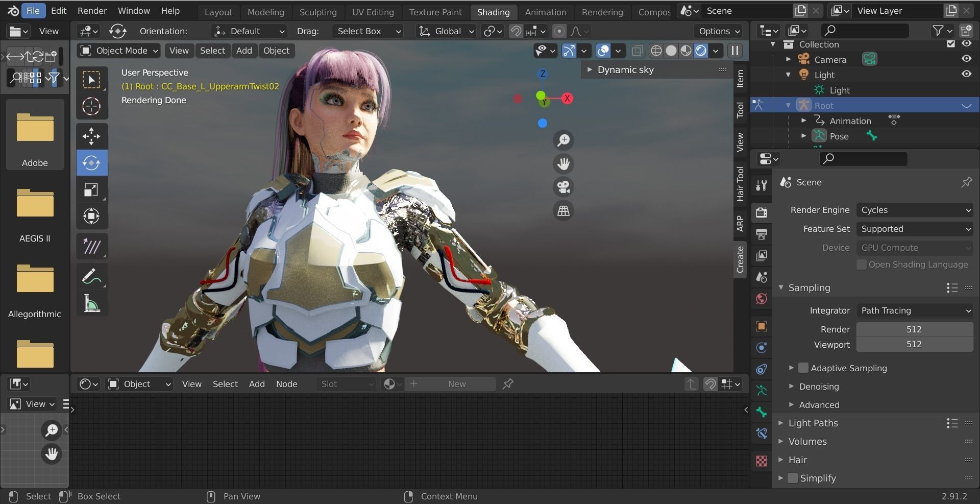The height and width of the screenshot is (504, 980).
Task: Toggle Open Shading Language checkbox
Action: pyautogui.click(x=862, y=265)
